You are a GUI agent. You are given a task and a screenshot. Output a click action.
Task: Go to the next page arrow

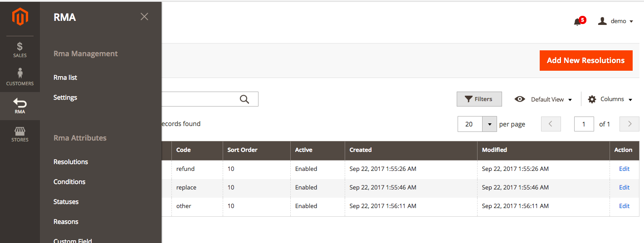pos(629,124)
